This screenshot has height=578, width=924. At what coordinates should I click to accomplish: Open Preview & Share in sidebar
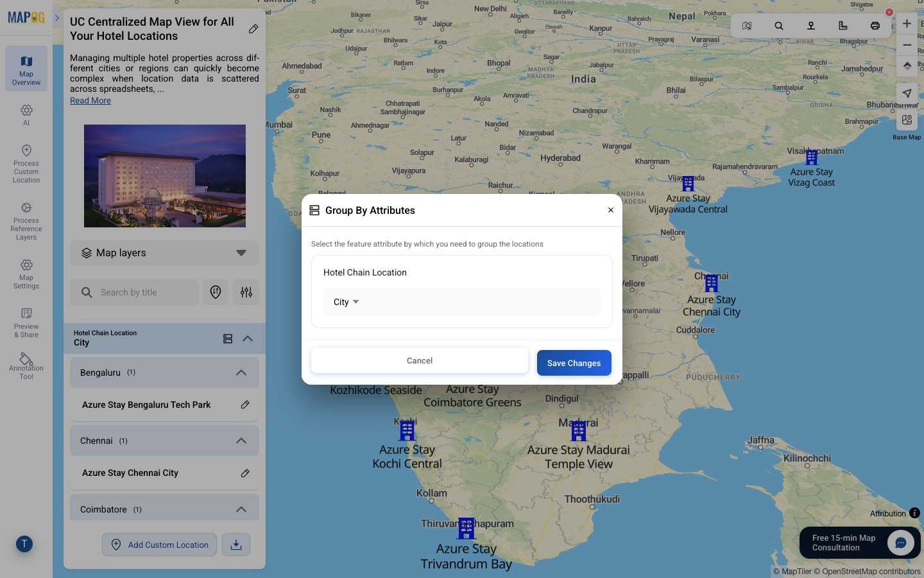26,322
